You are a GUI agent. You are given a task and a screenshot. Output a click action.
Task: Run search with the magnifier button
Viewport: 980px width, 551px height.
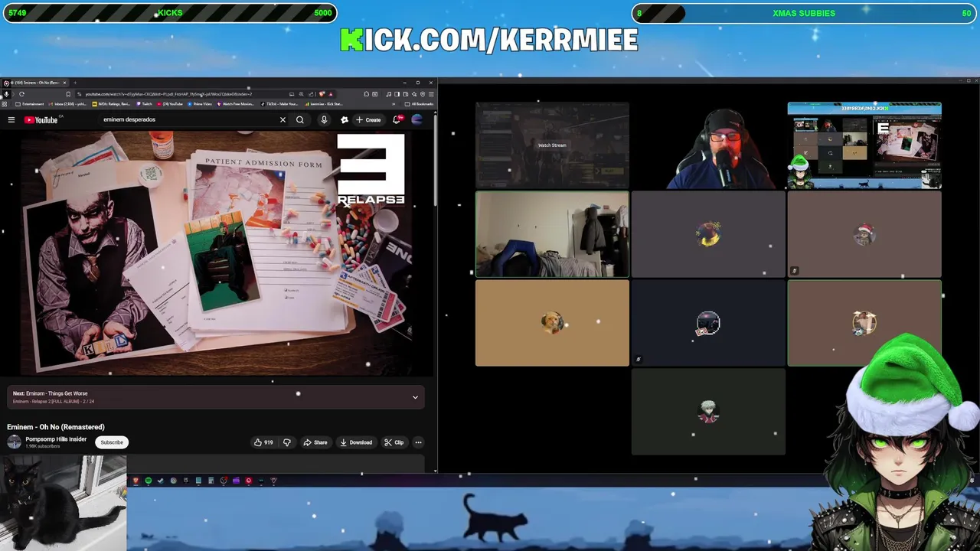coord(300,119)
